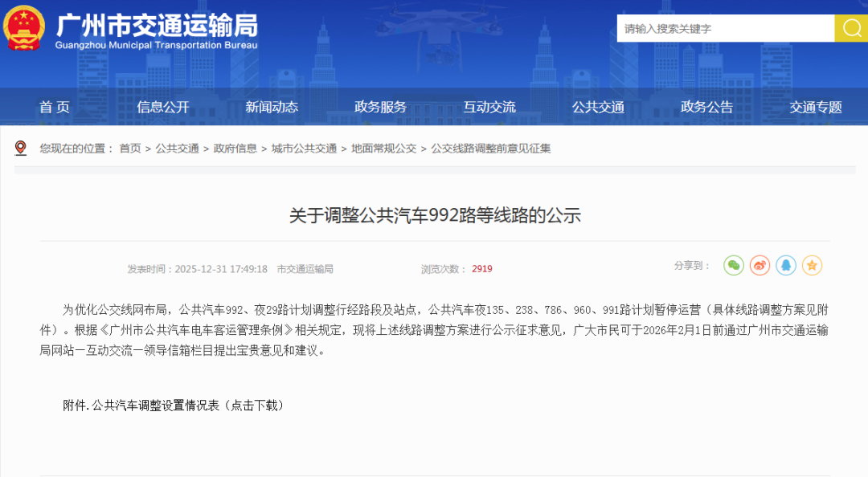Click the 政府信息 breadcrumb link
868x477 pixels.
[235, 149]
